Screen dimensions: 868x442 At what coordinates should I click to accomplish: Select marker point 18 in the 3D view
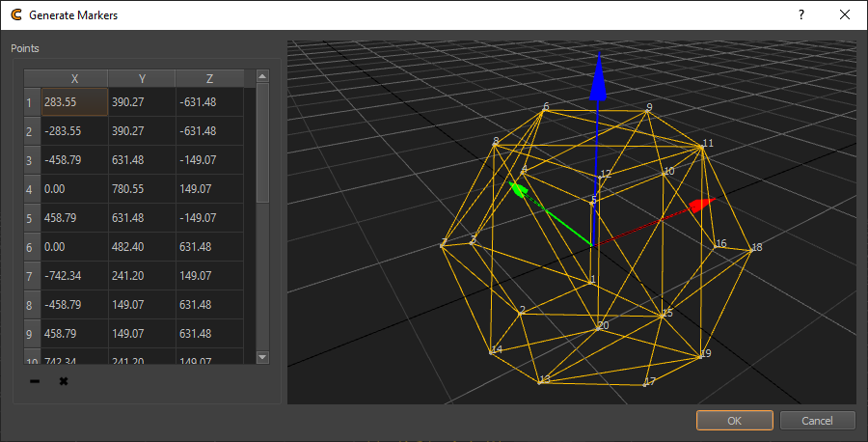[749, 250]
